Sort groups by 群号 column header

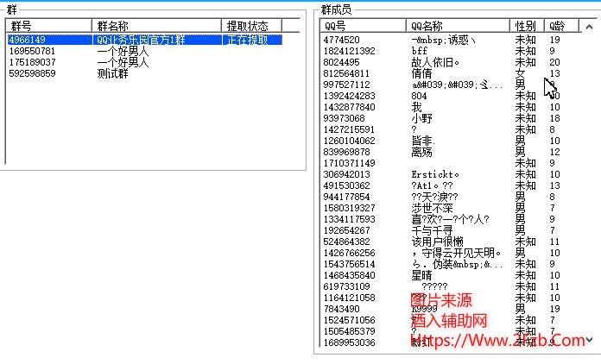tap(48, 27)
